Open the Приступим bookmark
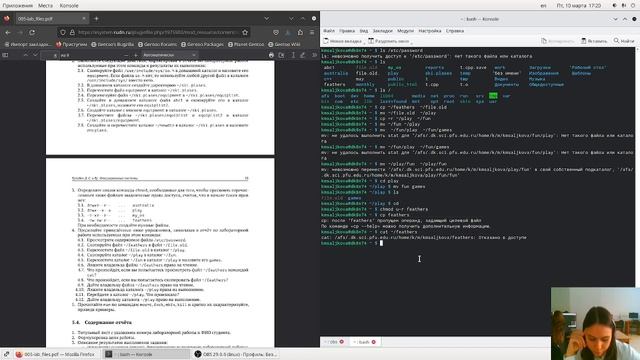 [71, 44]
